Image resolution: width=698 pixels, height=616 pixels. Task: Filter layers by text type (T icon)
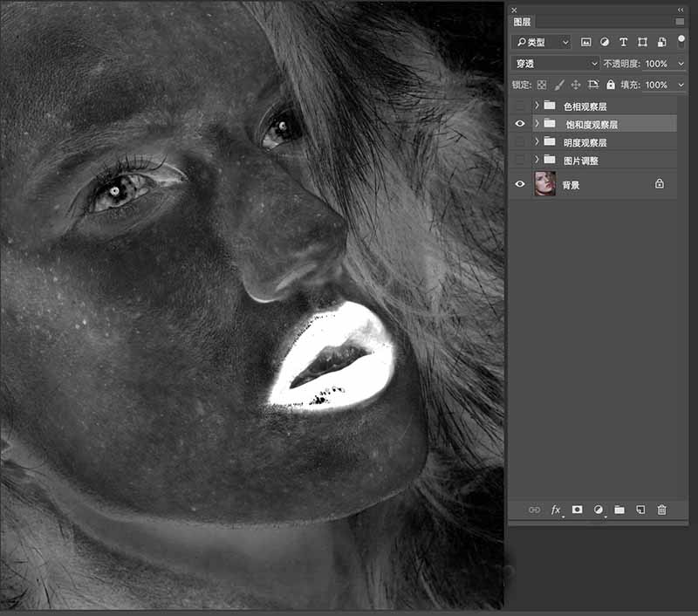[623, 42]
